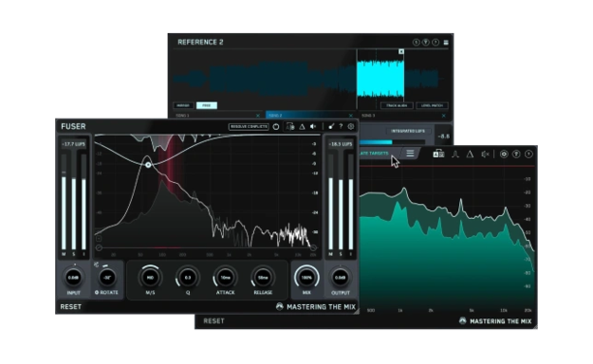
Task: Open the Reference 2 menu icon top right
Action: 446,43
